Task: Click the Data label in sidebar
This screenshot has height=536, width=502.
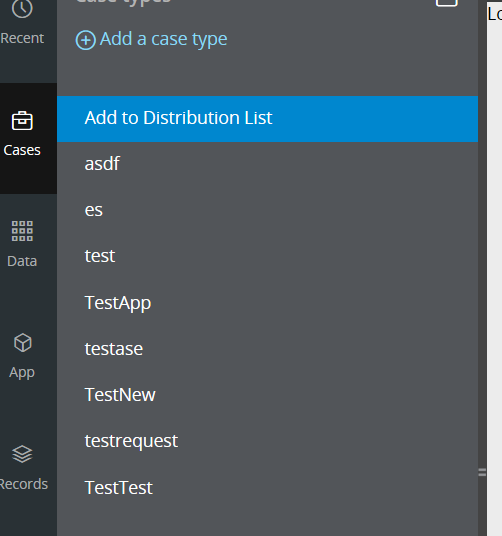Action: (x=22, y=261)
